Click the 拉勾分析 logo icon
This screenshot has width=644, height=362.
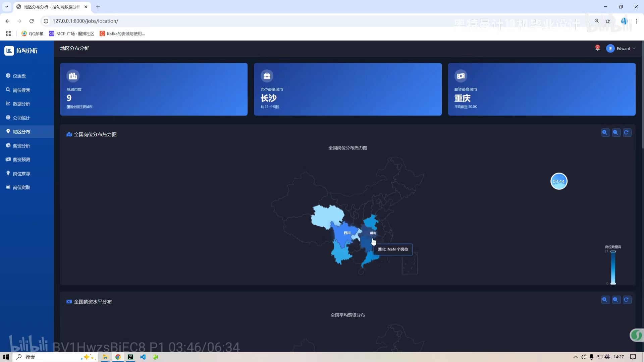[x=9, y=51]
